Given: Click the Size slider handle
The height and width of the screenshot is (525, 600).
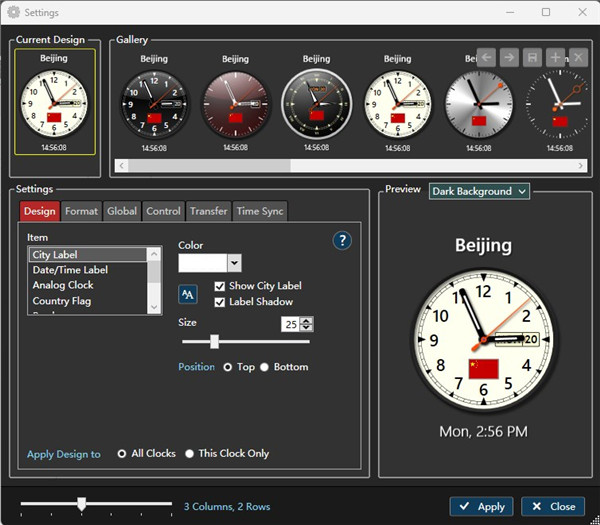Looking at the screenshot, I should point(214,342).
